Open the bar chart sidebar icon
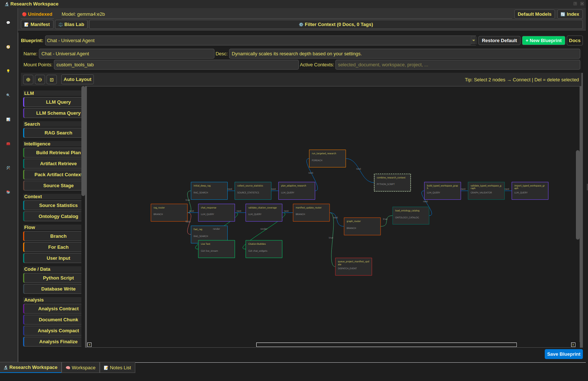Screen dimensions: 588x381 (x=8, y=119)
